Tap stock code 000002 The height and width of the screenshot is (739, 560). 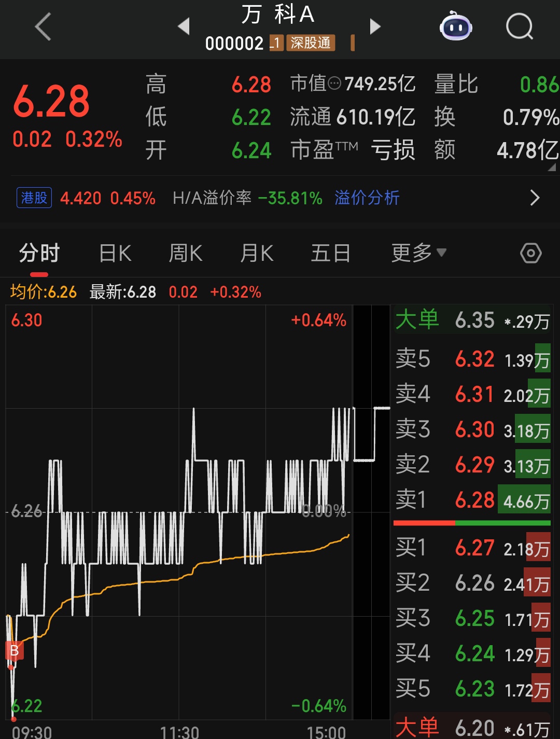click(234, 44)
